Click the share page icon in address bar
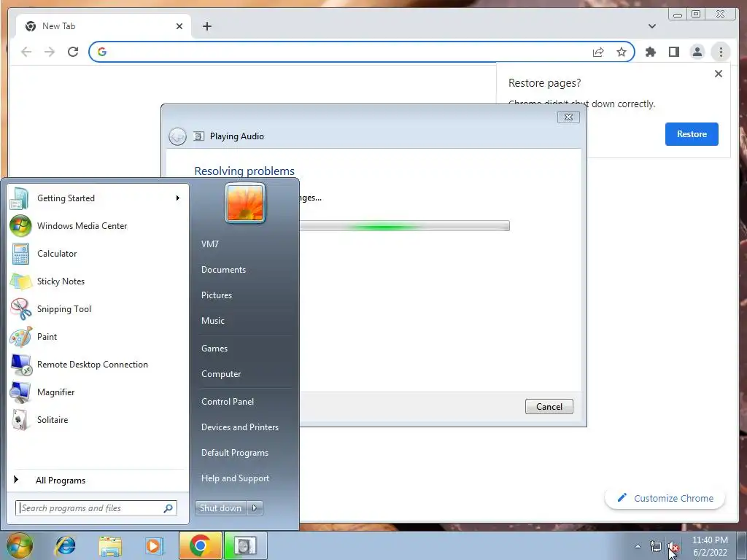Image resolution: width=747 pixels, height=560 pixels. coord(598,52)
